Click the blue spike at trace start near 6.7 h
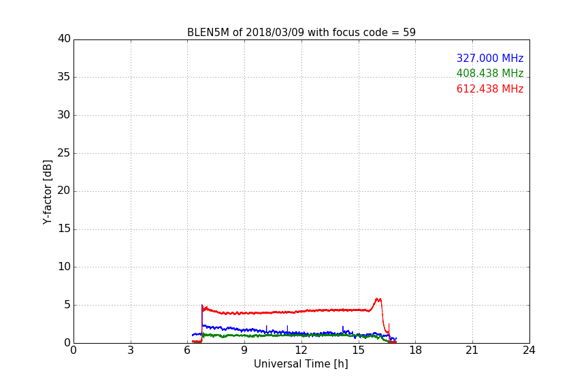Image resolution: width=588 pixels, height=392 pixels. [x=201, y=315]
